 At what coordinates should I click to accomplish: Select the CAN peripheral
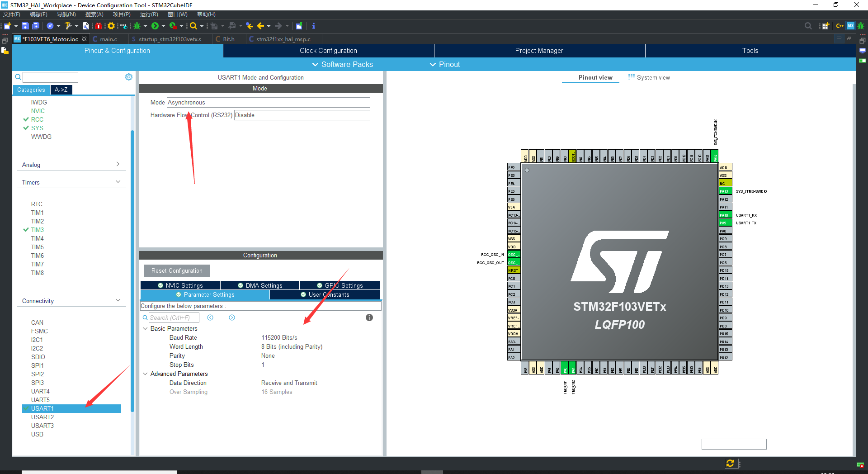(37, 322)
